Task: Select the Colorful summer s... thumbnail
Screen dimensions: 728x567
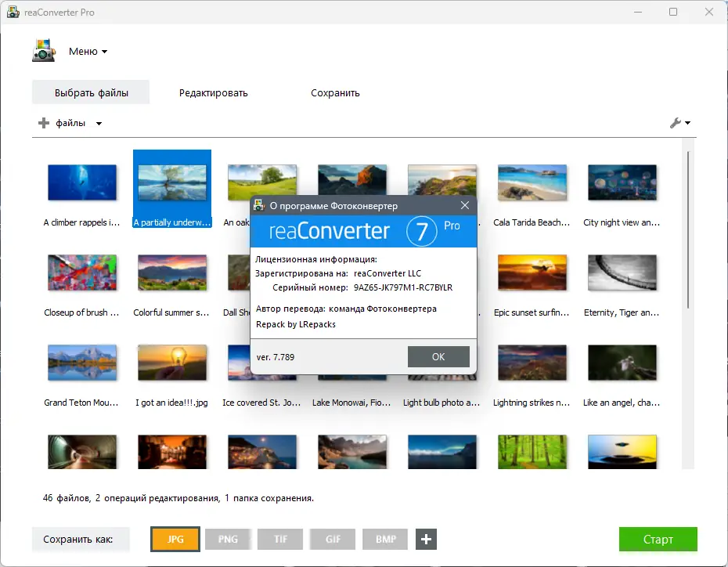Action: pyautogui.click(x=172, y=273)
